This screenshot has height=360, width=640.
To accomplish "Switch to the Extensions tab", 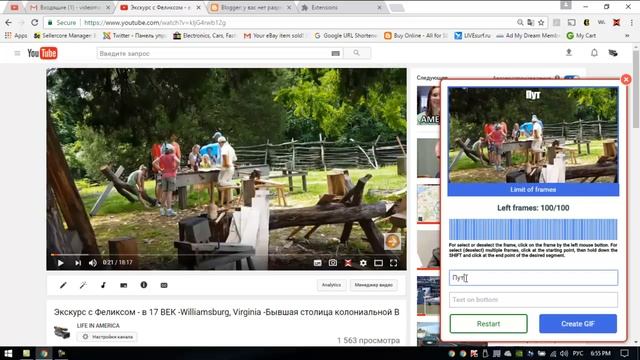I will [341, 7].
